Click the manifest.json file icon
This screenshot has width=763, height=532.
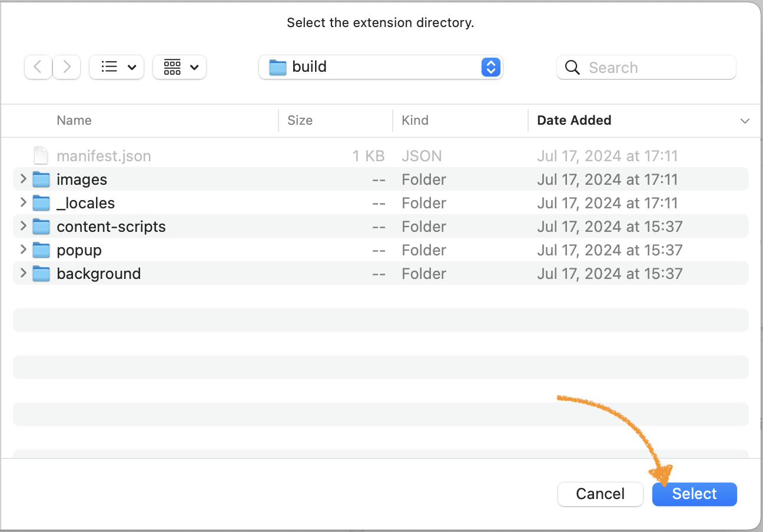[x=40, y=155]
